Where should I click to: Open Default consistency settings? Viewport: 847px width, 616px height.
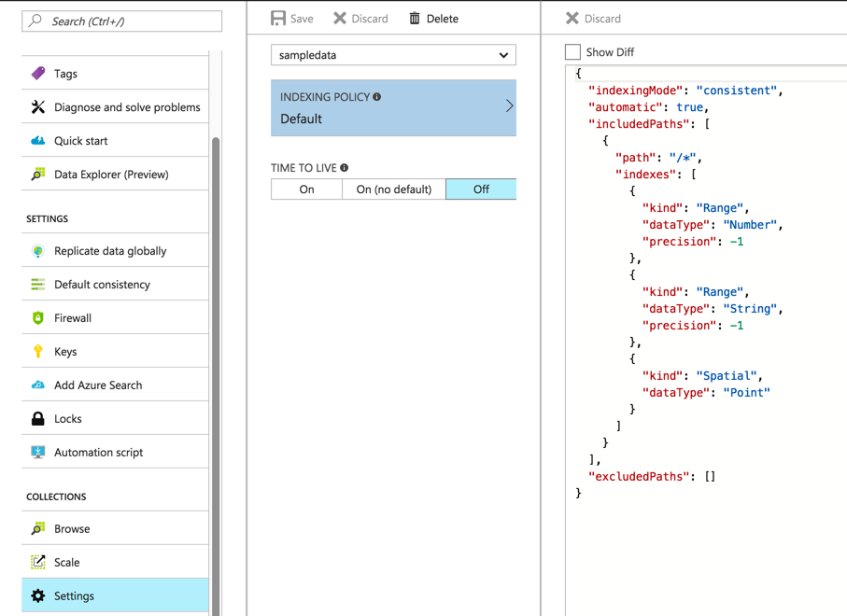[115, 284]
